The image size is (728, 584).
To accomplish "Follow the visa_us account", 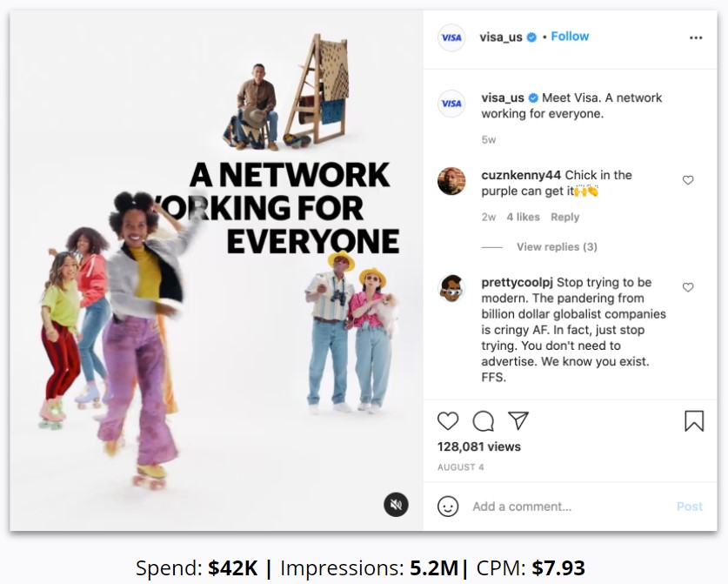I will coord(570,37).
